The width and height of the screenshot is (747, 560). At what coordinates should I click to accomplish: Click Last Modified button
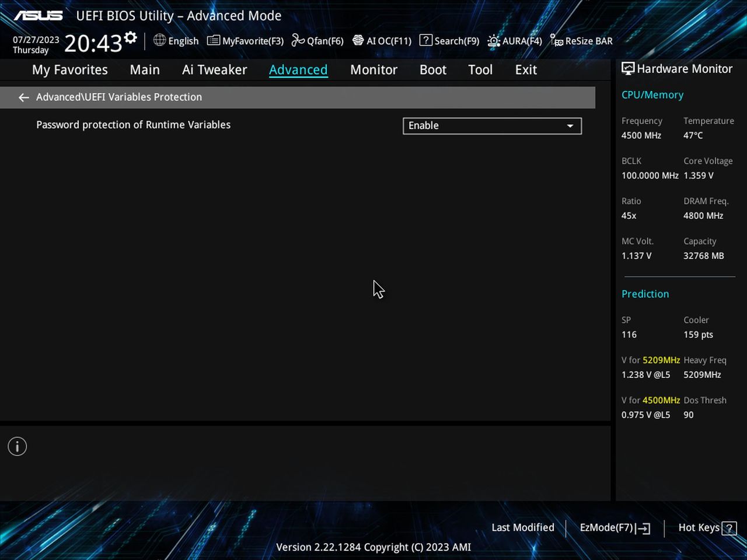pyautogui.click(x=523, y=527)
